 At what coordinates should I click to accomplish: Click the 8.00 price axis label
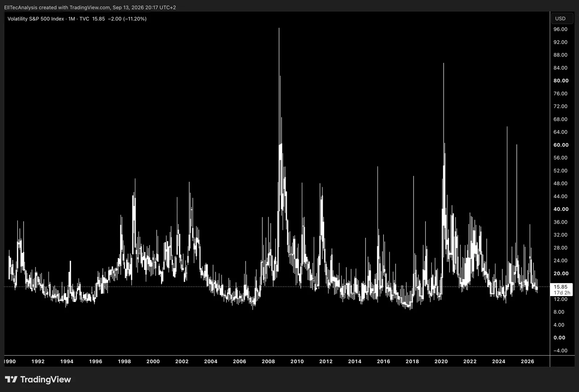[x=559, y=312]
